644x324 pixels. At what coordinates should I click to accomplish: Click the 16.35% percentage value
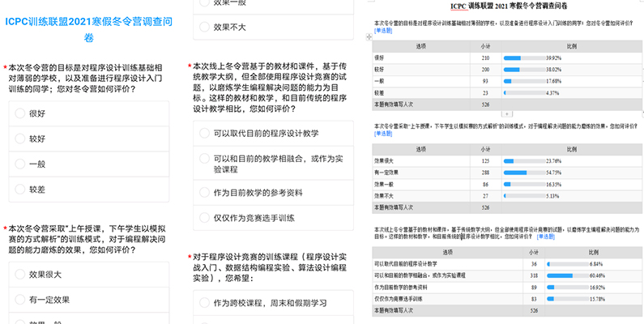[x=553, y=185]
